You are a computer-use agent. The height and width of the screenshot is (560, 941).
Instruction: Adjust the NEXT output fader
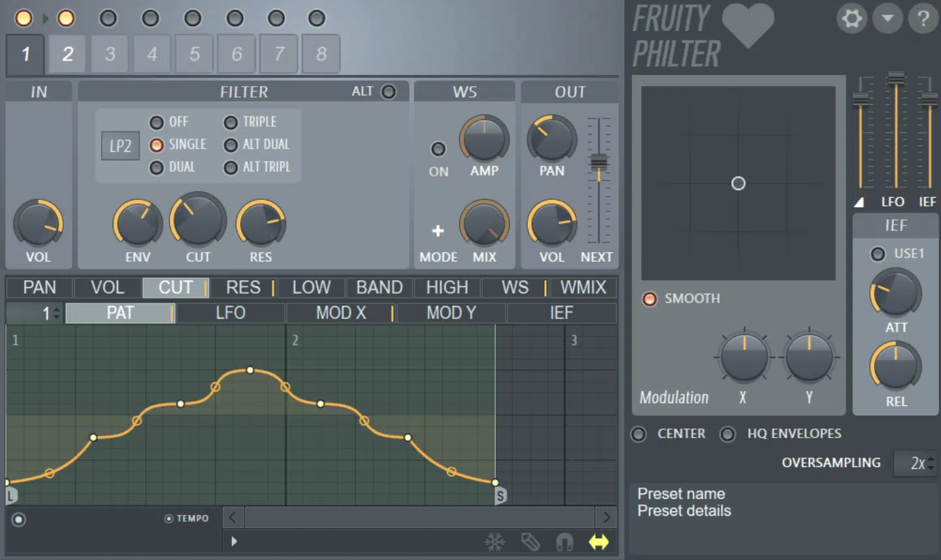click(x=599, y=161)
